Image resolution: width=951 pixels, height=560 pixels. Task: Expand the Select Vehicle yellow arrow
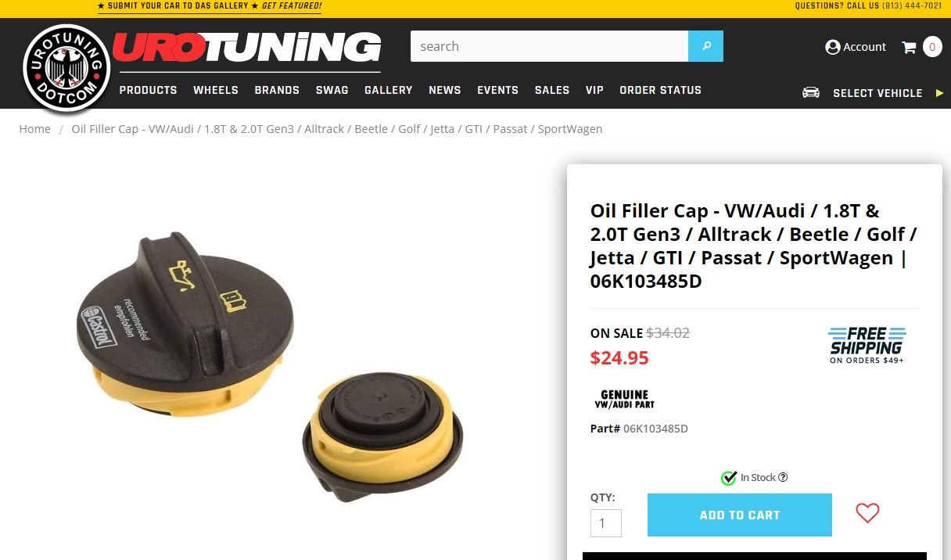939,93
